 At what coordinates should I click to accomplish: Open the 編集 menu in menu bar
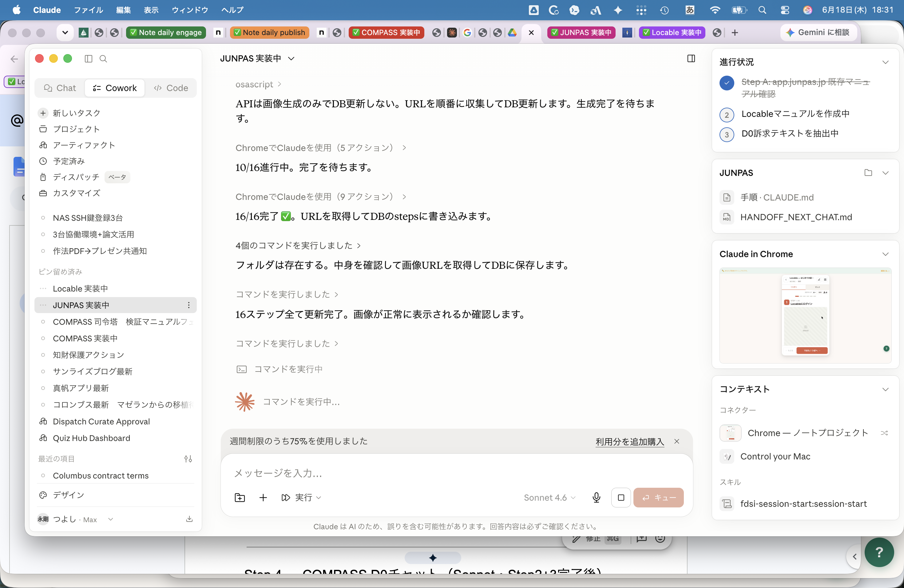123,10
